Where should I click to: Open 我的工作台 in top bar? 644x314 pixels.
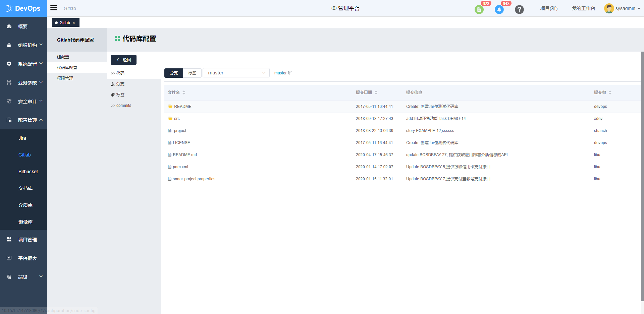(x=583, y=8)
